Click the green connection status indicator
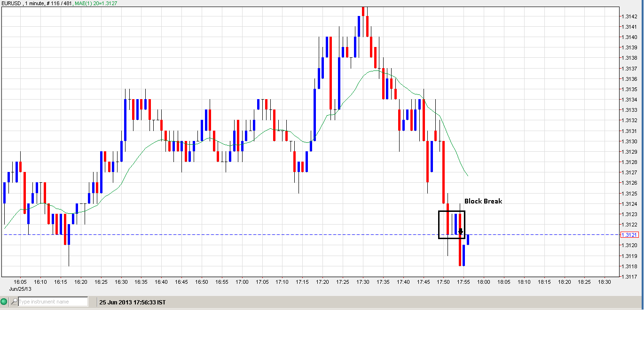This screenshot has width=644, height=342. pos(4,302)
